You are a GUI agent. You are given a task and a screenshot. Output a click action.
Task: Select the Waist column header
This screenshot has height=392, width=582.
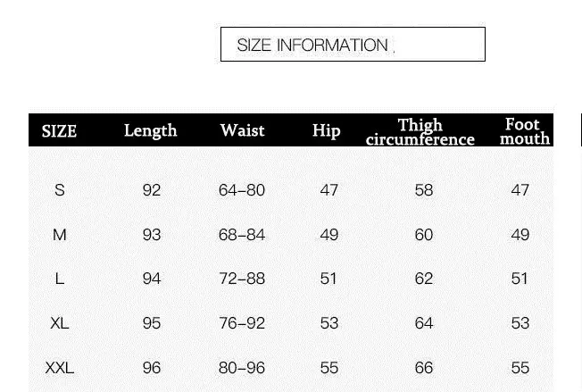point(242,130)
